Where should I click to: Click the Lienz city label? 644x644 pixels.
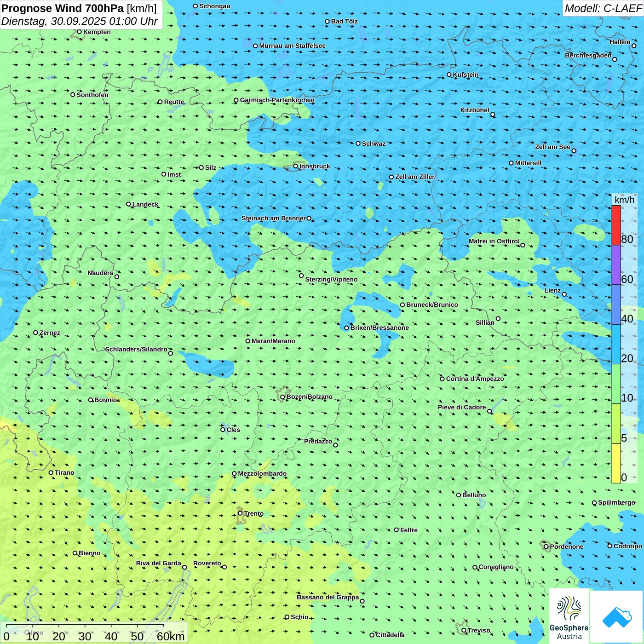pyautogui.click(x=552, y=290)
